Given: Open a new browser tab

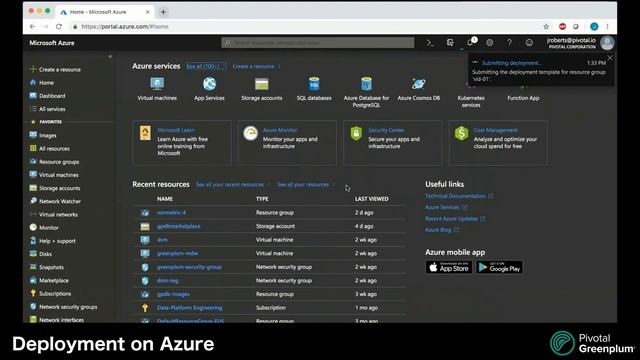Looking at the screenshot, I should coord(163,12).
